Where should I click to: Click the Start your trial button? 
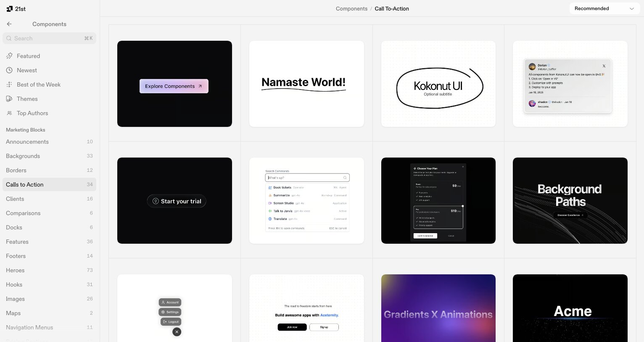[176, 201]
